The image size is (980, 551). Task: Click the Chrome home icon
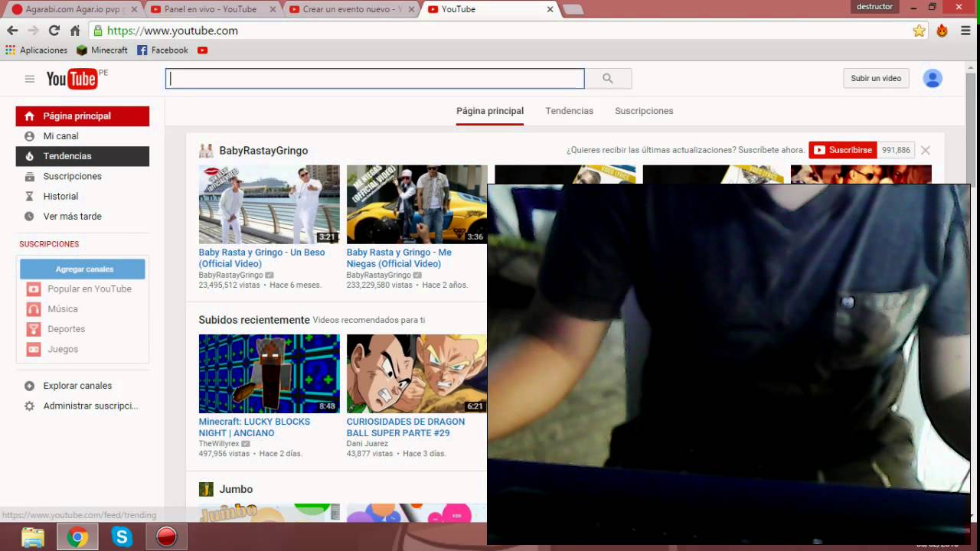point(74,31)
